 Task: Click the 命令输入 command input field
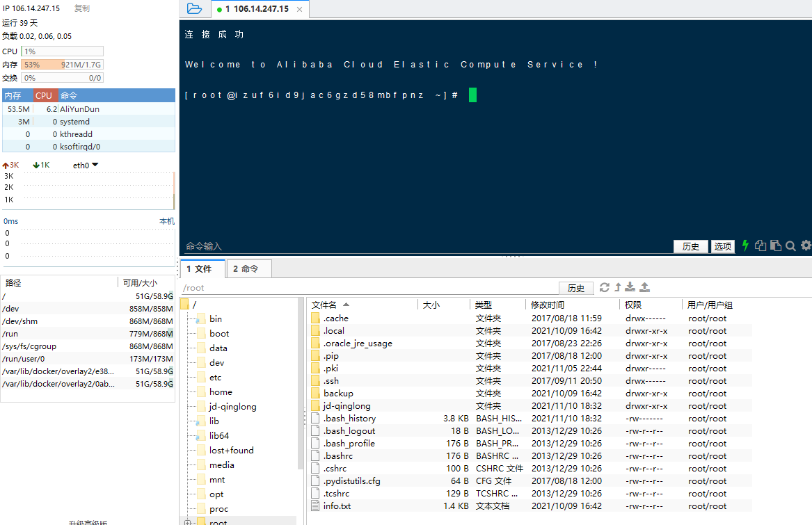(x=348, y=245)
